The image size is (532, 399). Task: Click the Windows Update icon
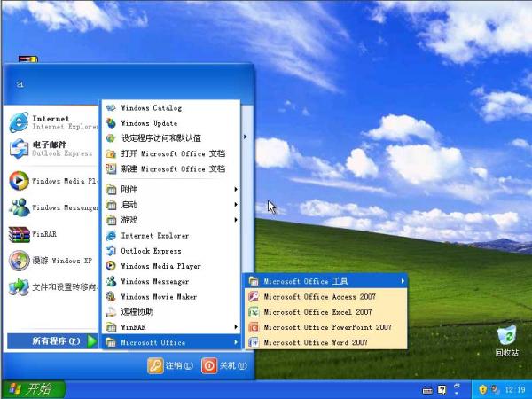(111, 123)
